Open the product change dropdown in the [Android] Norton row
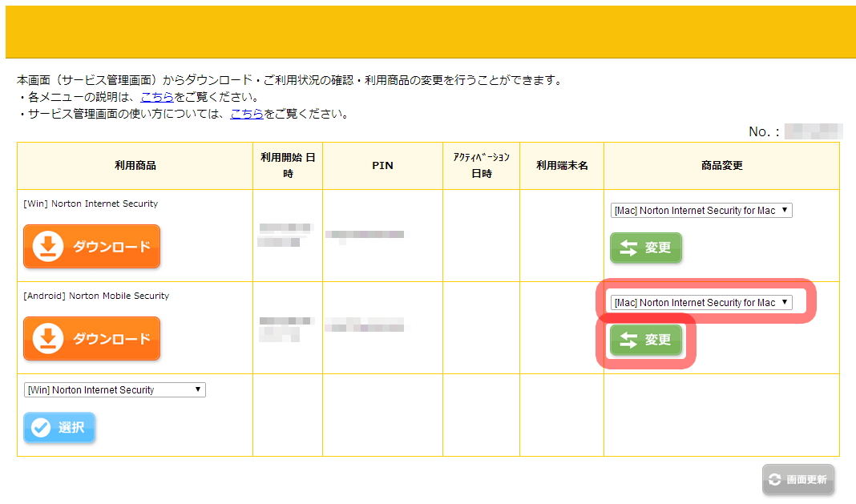This screenshot has height=504, width=856. [701, 303]
